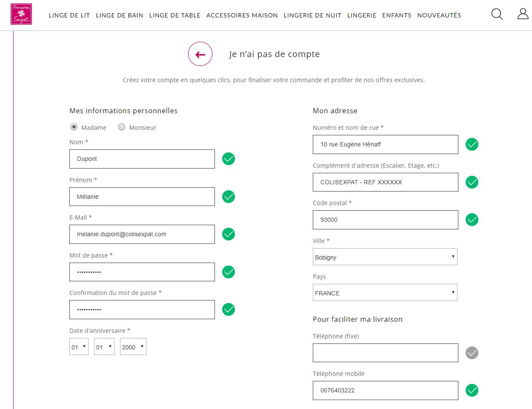Select the Monsieur radio button
This screenshot has height=409, width=532.
coord(122,127)
